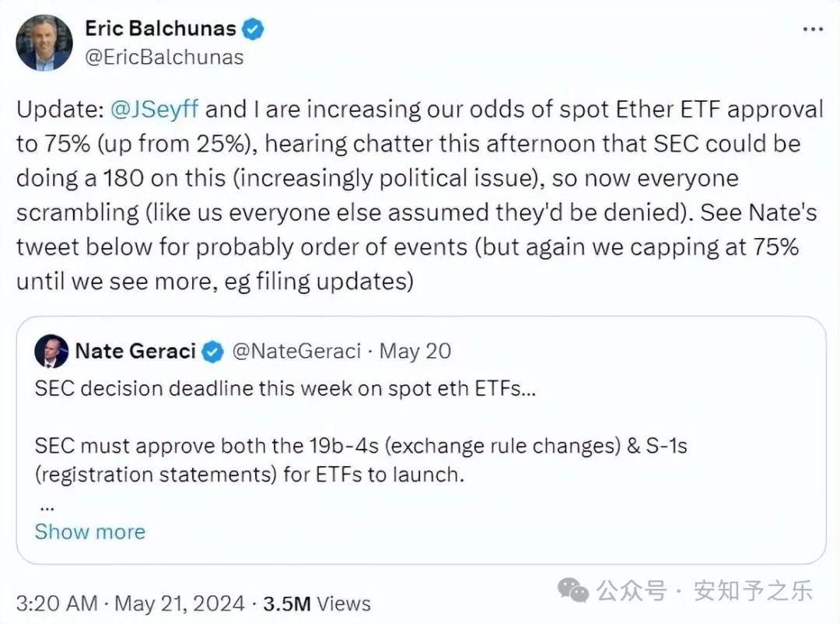The height and width of the screenshot is (624, 840).
Task: Open the Nate Geraci display name
Action: click(135, 351)
